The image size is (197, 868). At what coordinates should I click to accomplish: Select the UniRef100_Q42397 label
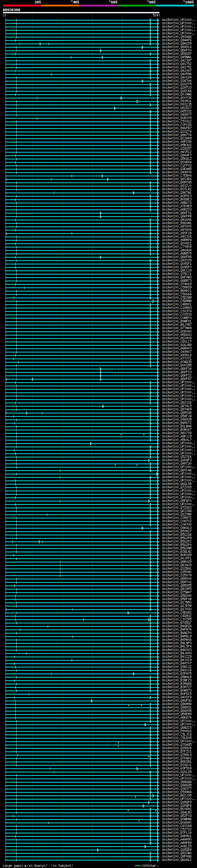[177, 60]
